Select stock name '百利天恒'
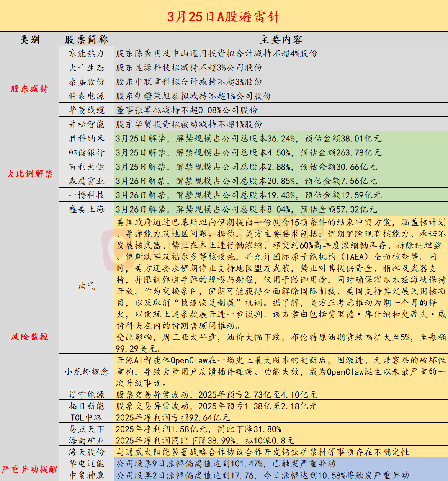This screenshot has width=448, height=481. pos(87,167)
